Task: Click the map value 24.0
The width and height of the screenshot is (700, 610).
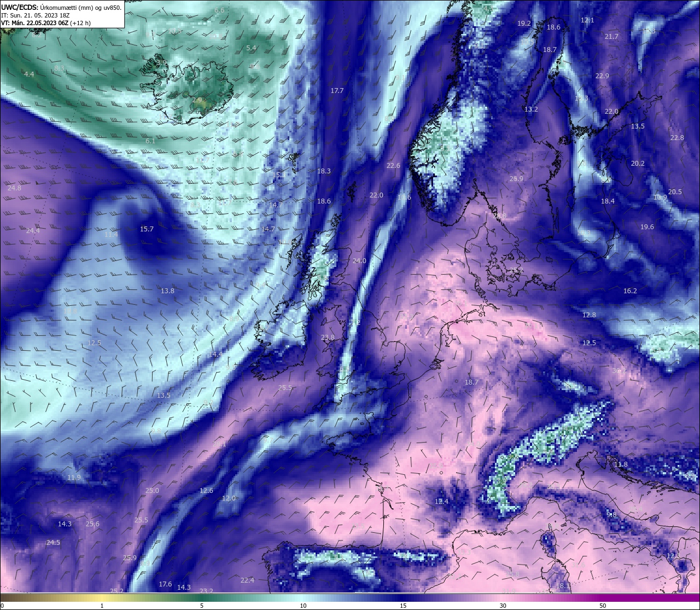Action: (359, 261)
